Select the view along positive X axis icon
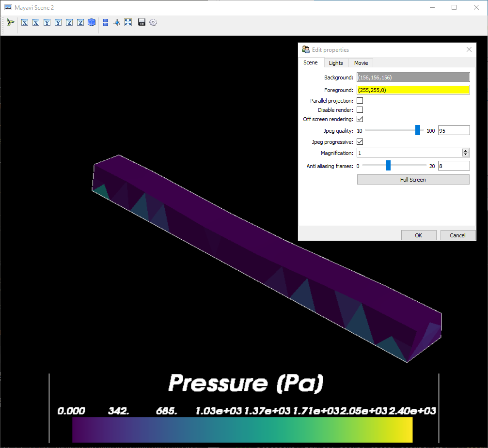The height and width of the screenshot is (448, 488). click(x=24, y=22)
